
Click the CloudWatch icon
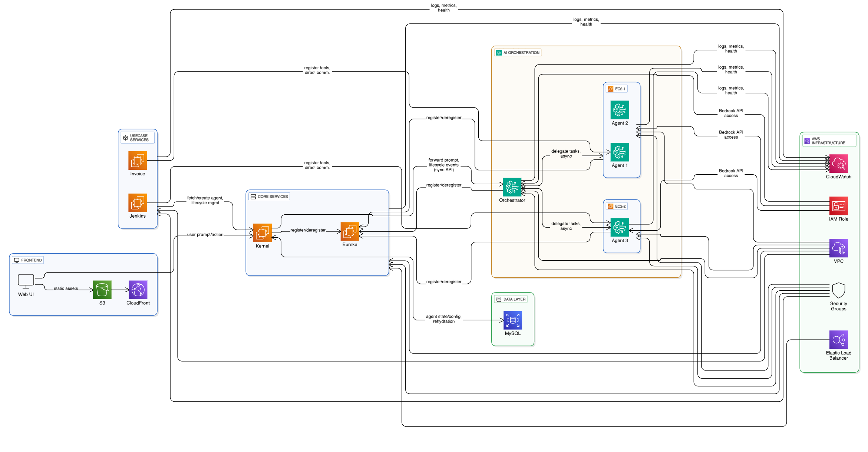pos(838,164)
